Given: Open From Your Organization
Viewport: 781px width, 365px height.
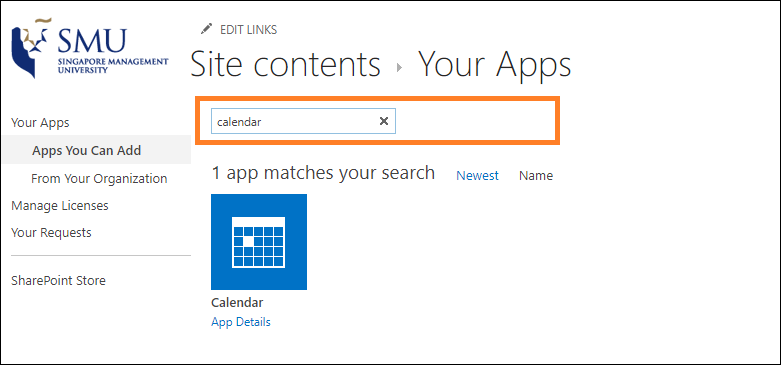Looking at the screenshot, I should [99, 178].
